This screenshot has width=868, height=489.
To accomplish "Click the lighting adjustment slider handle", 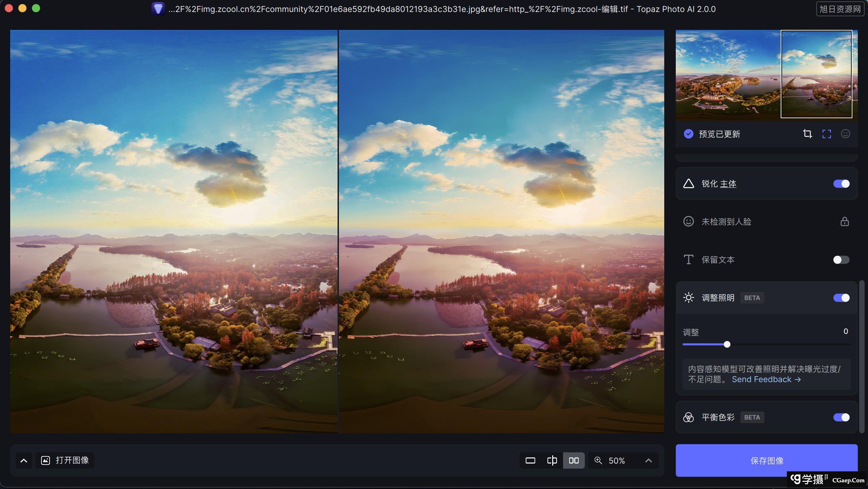I will pyautogui.click(x=727, y=344).
